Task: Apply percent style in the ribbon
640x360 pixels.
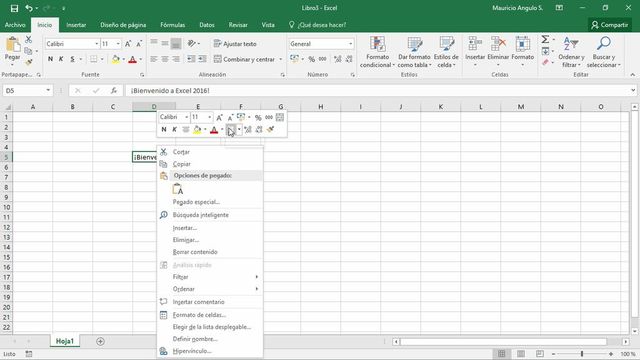Action: pos(311,59)
